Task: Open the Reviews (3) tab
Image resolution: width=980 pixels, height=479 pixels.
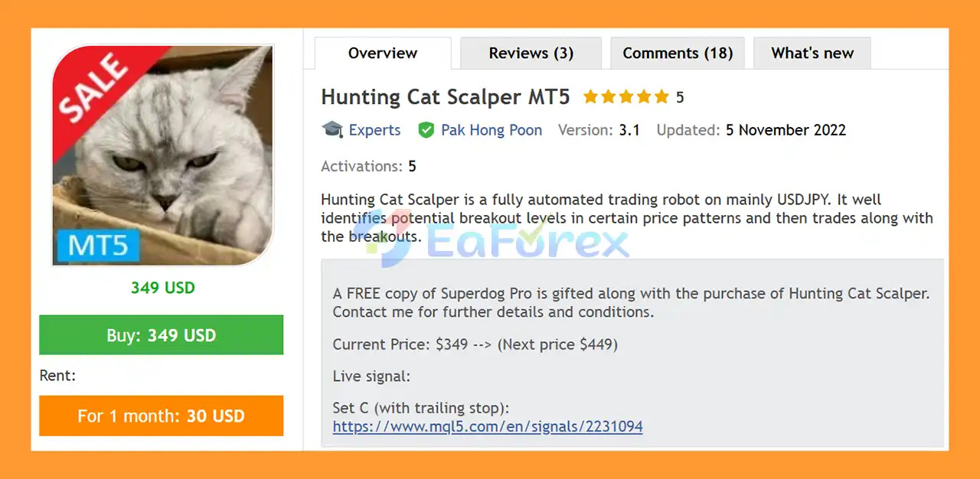Action: 531,54
